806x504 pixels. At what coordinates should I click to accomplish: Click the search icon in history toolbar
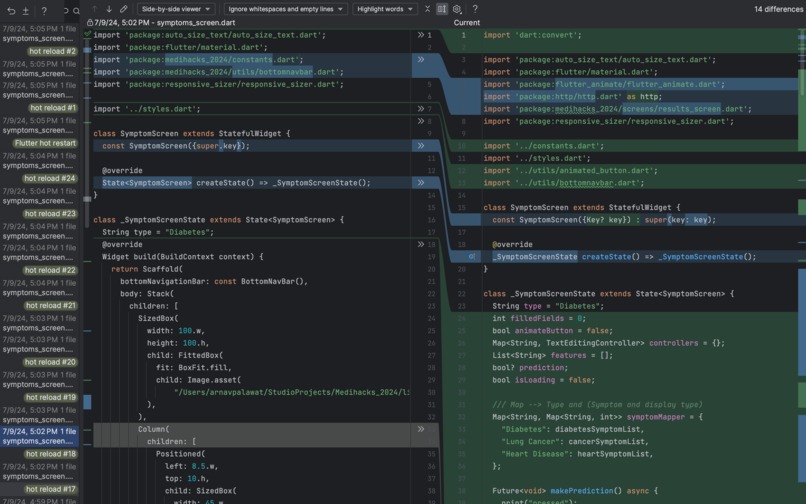click(76, 10)
